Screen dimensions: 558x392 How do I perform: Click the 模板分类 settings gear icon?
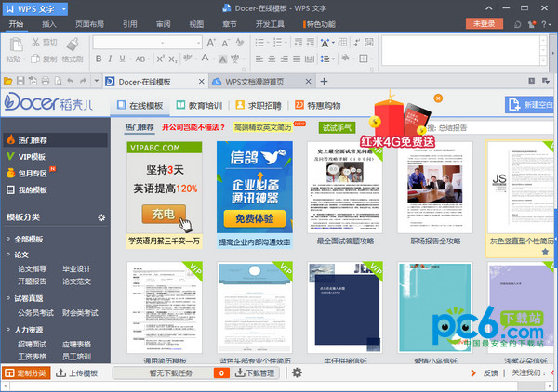pyautogui.click(x=101, y=217)
